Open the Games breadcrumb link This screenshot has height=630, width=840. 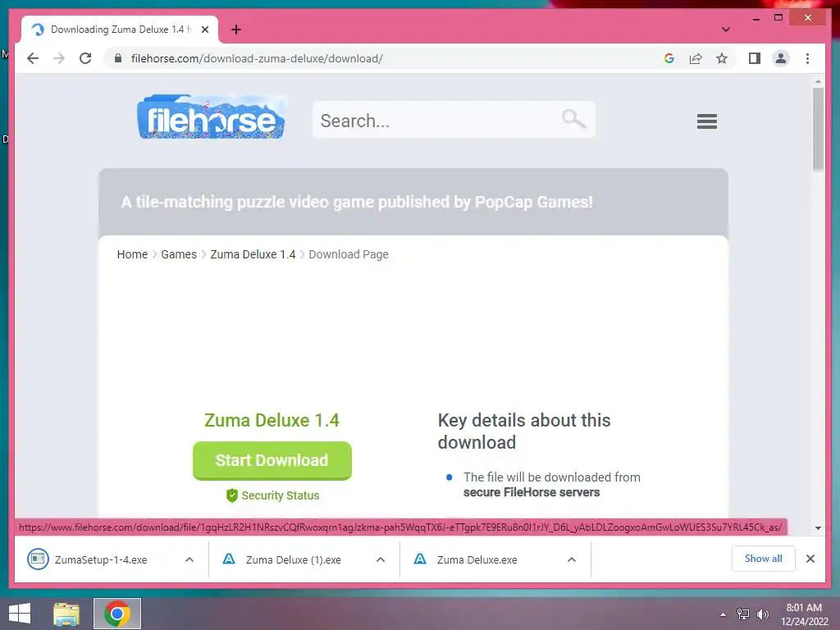(179, 254)
